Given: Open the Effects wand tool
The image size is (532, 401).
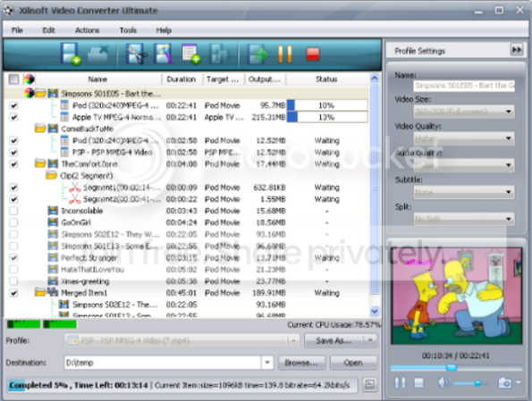Looking at the screenshot, I should (x=164, y=54).
